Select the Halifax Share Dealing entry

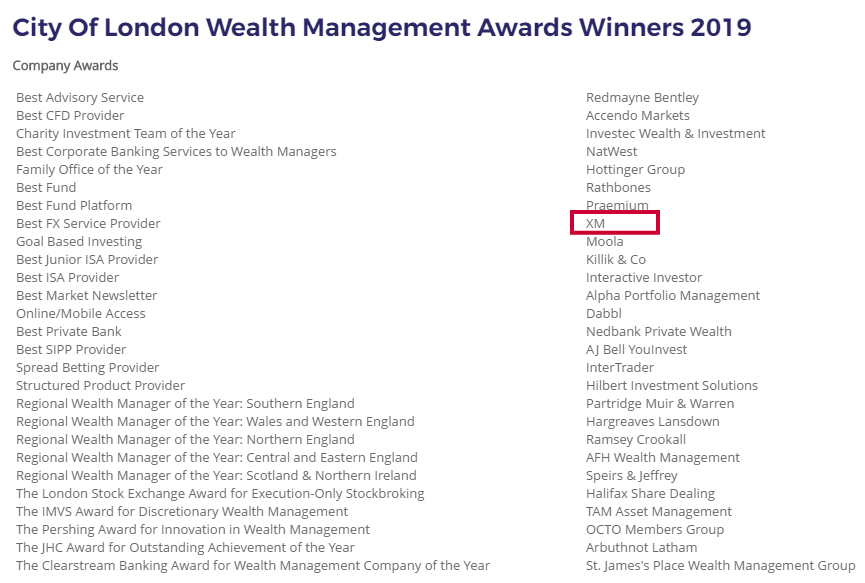(650, 494)
